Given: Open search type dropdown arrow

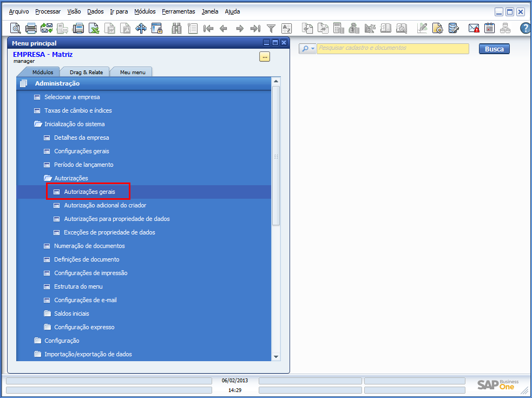Looking at the screenshot, I should point(313,49).
